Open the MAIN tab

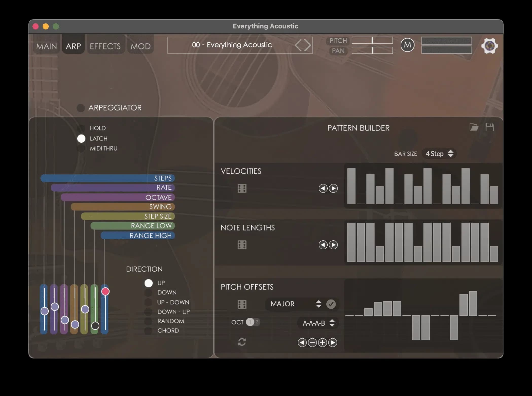46,46
